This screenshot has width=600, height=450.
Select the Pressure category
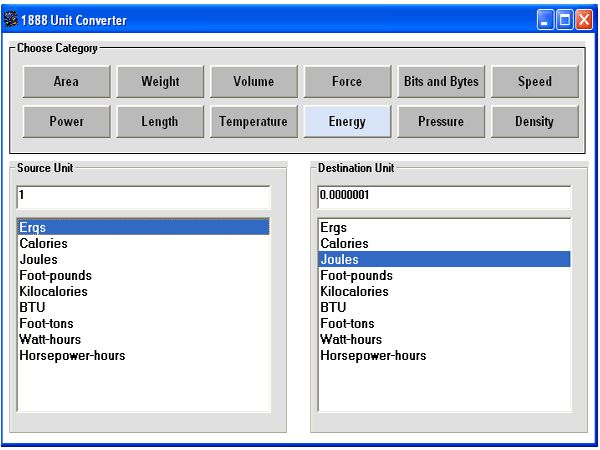coord(441,122)
